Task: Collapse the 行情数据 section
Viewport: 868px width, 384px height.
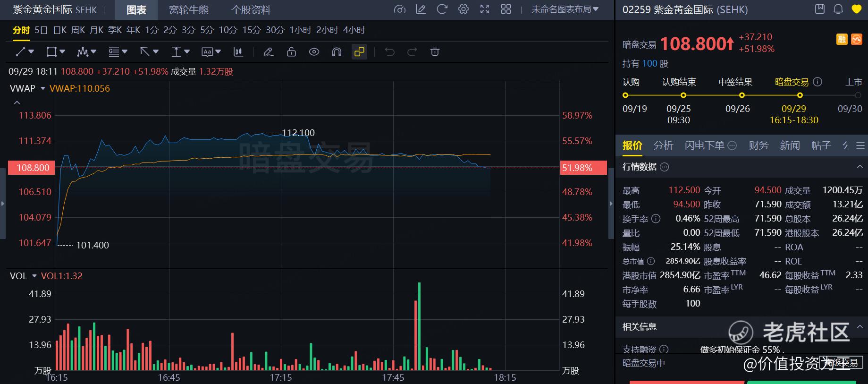Action: 860,167
